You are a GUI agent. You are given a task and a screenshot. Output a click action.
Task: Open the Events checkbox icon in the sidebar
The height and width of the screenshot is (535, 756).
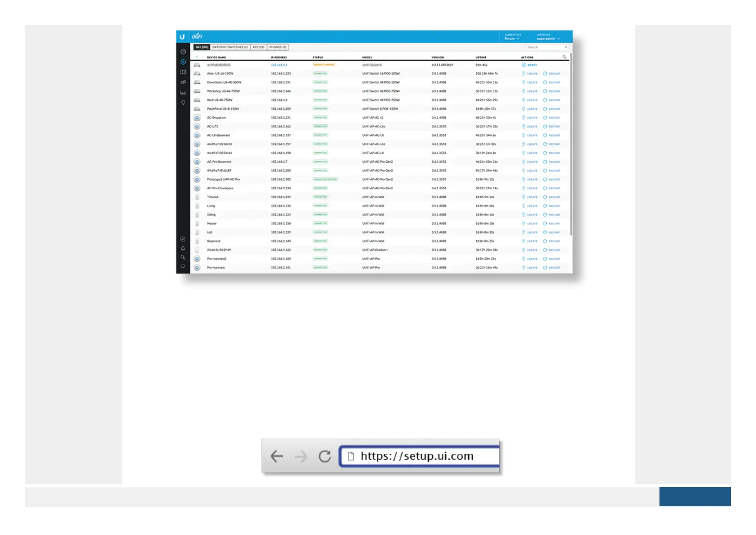coord(183,239)
